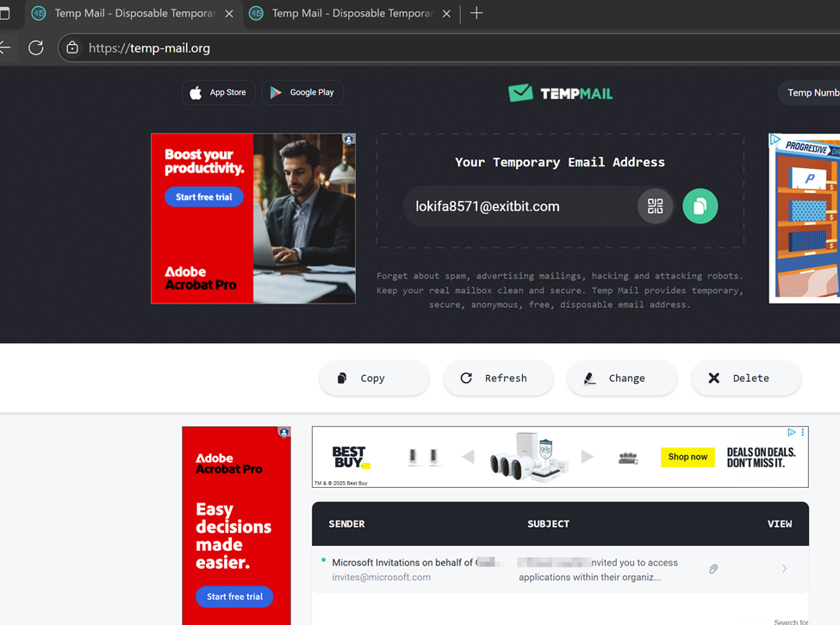
Task: Click the AdChoices icon on the Progressive ad
Action: (x=775, y=140)
